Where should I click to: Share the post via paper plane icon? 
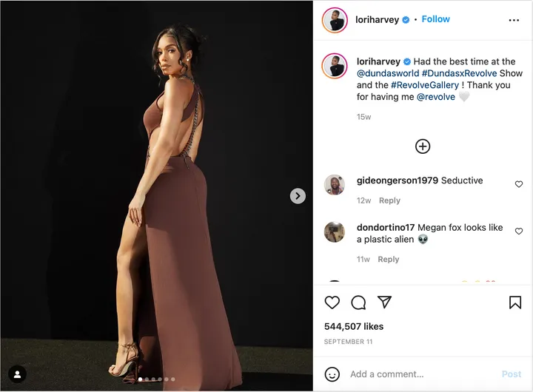click(x=384, y=302)
